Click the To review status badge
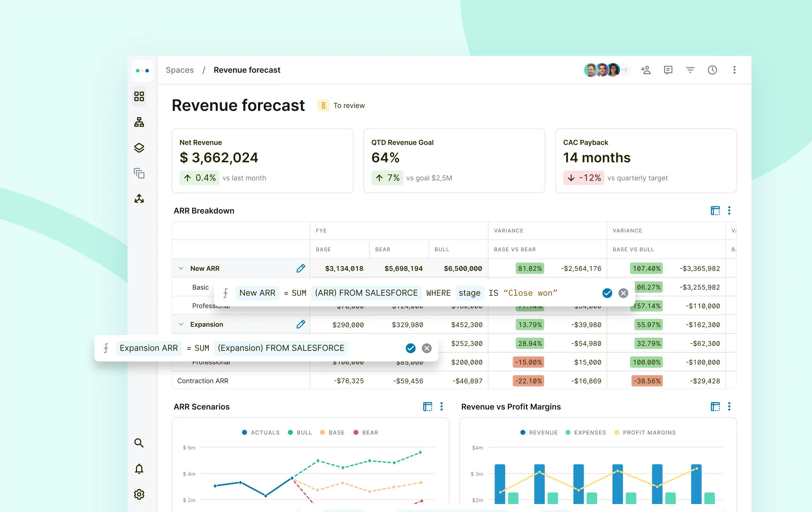This screenshot has width=812, height=512. (x=341, y=105)
